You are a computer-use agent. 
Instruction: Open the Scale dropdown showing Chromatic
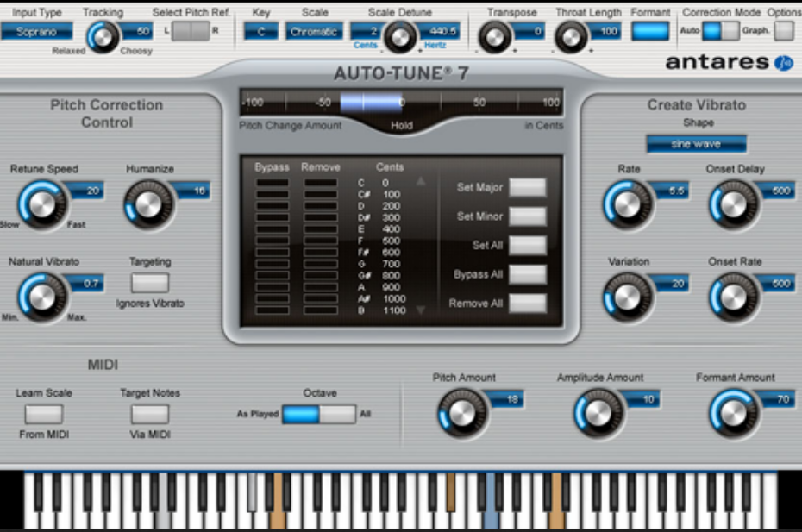[x=314, y=32]
